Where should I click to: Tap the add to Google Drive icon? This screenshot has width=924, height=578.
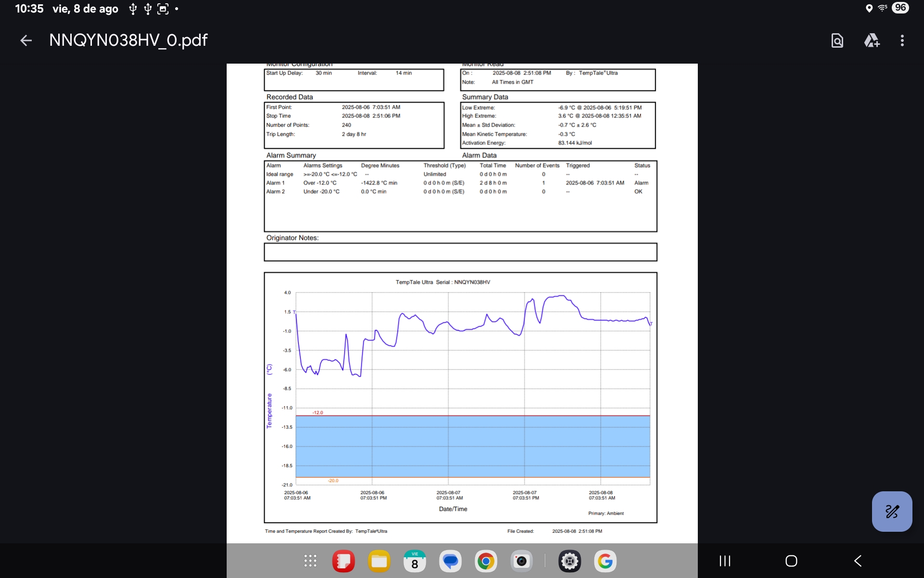(872, 40)
